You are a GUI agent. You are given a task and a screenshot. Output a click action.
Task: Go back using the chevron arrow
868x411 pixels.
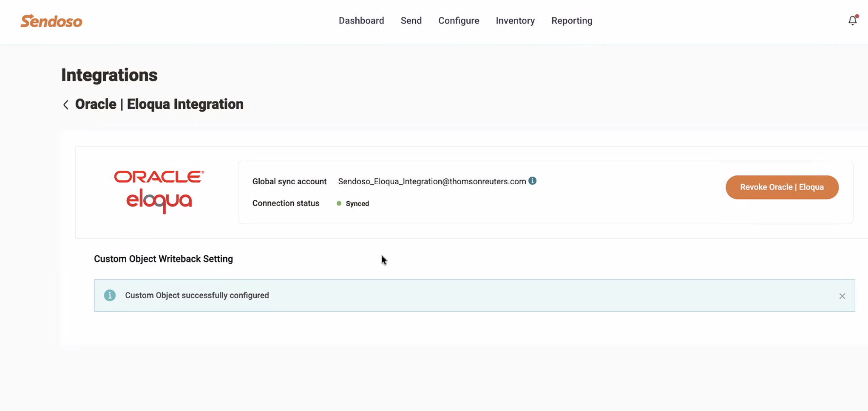(x=66, y=104)
